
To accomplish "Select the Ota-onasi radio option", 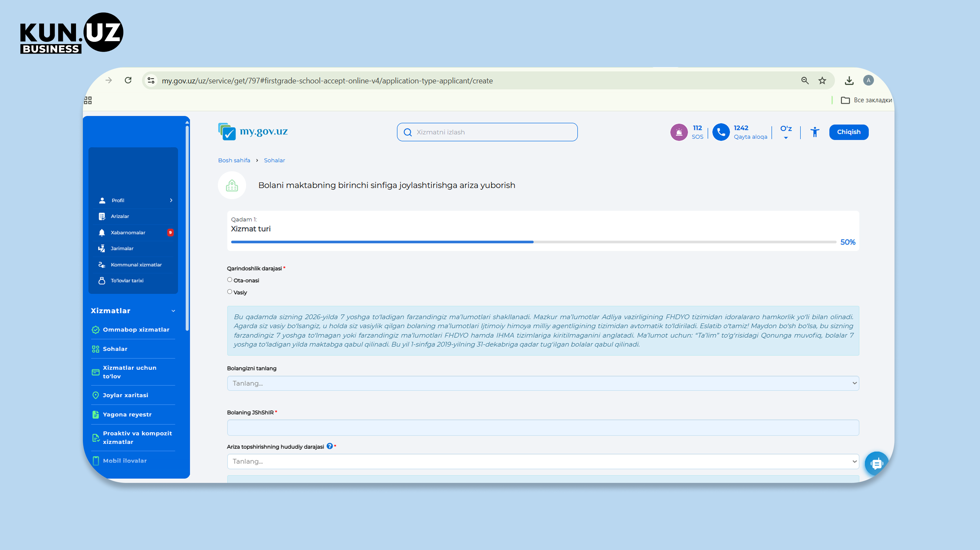I will click(230, 280).
